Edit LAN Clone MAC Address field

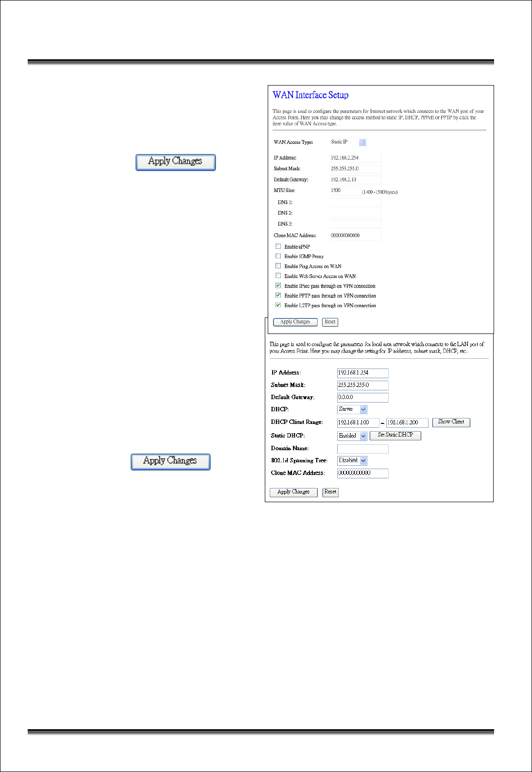point(363,473)
